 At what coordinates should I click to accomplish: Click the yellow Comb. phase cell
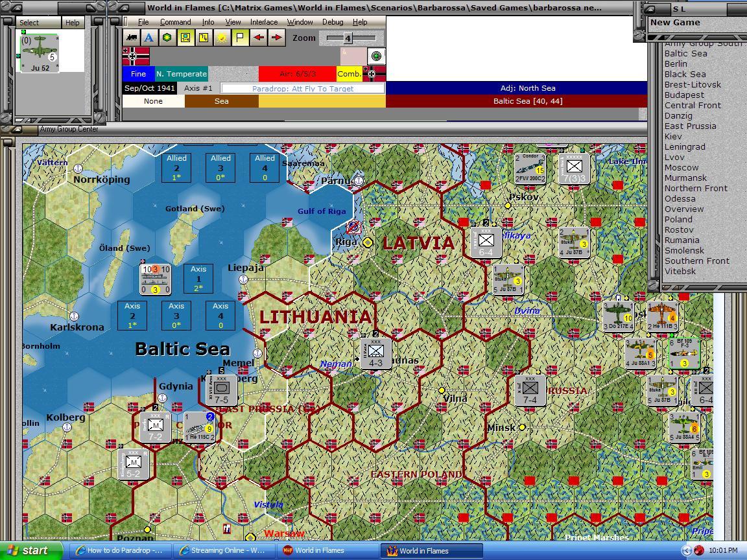350,74
